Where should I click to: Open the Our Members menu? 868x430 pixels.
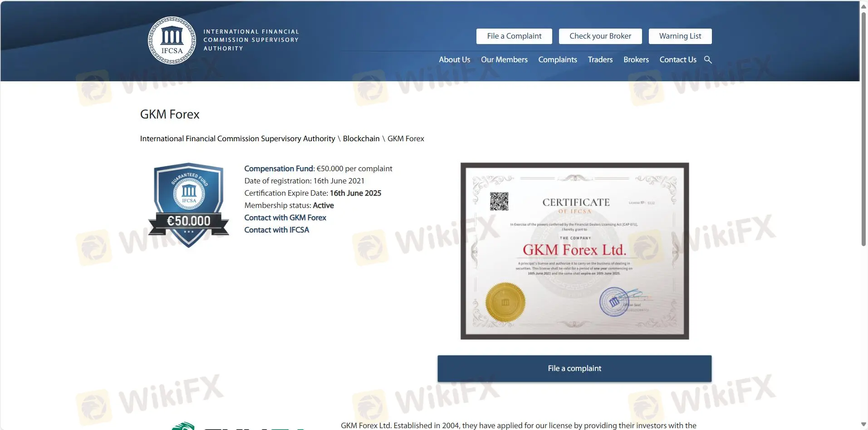504,59
